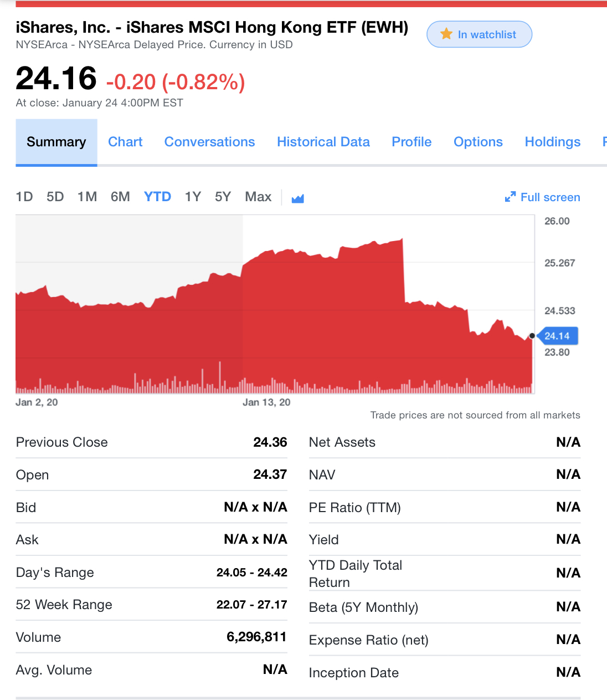607x700 pixels.
Task: Set chart range to 5D
Action: [x=55, y=197]
